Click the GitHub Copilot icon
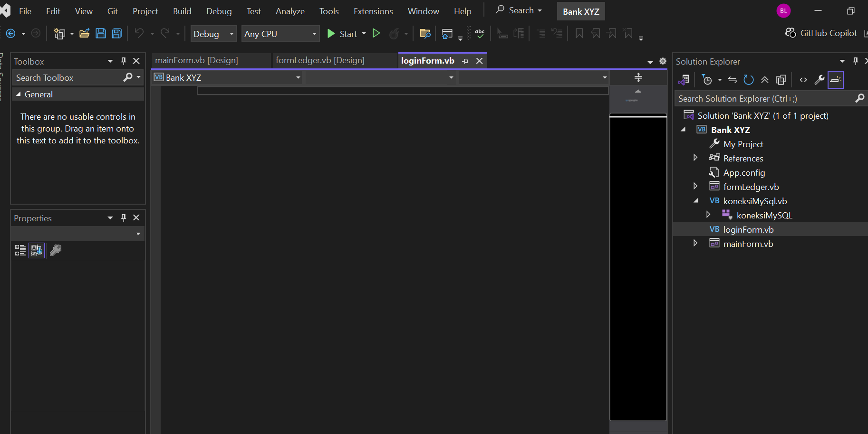The width and height of the screenshot is (868, 434). (x=791, y=33)
